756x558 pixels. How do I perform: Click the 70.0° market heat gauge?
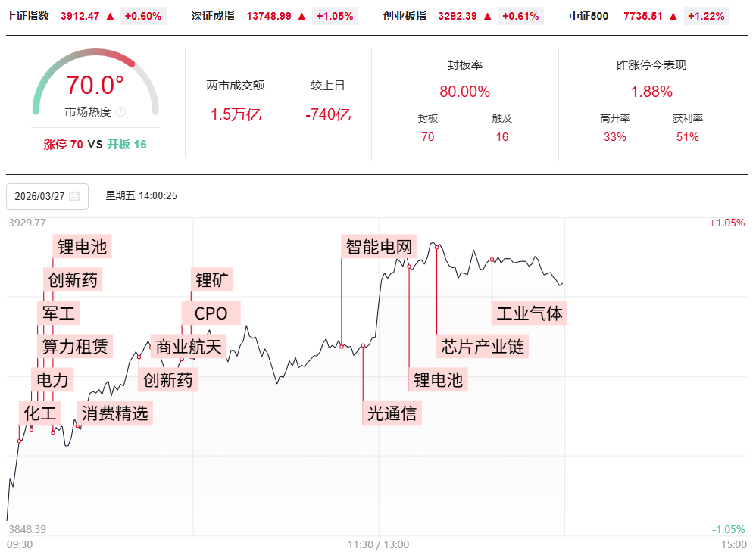tap(95, 86)
